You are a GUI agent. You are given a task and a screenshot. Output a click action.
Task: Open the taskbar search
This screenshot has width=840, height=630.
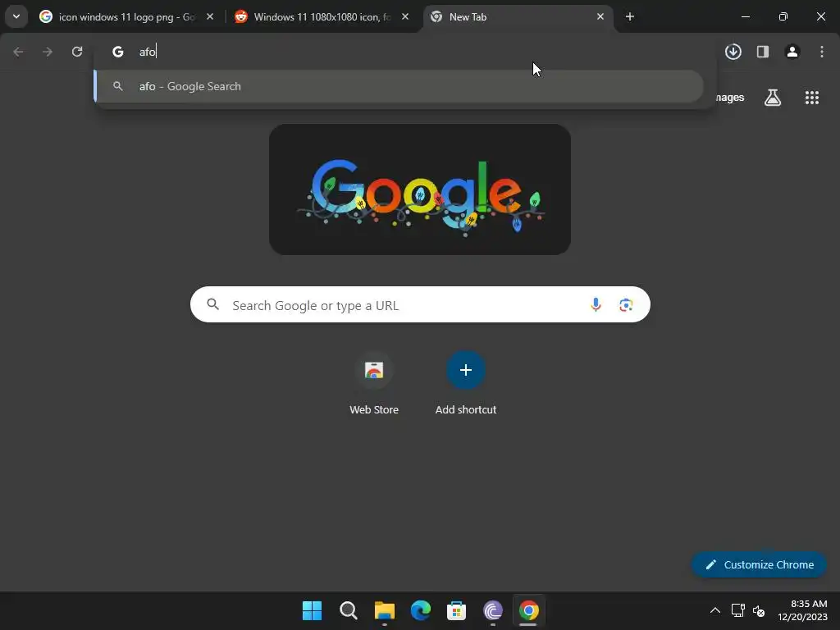pyautogui.click(x=348, y=610)
